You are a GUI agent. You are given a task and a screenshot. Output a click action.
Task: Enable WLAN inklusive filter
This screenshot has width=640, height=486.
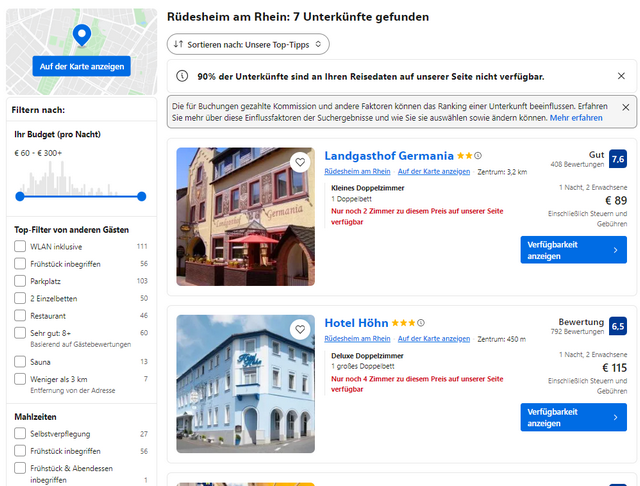click(x=20, y=246)
